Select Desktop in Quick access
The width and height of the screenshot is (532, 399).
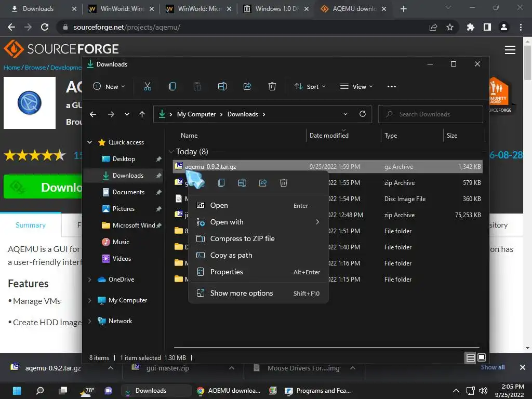[124, 159]
